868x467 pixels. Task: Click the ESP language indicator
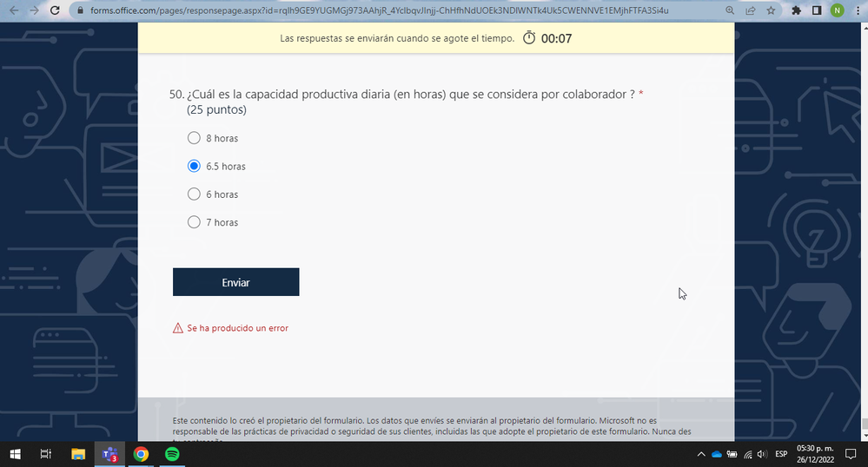click(x=781, y=454)
